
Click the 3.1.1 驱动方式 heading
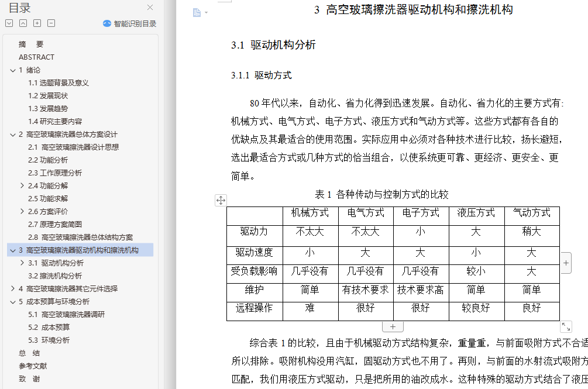[x=262, y=75]
